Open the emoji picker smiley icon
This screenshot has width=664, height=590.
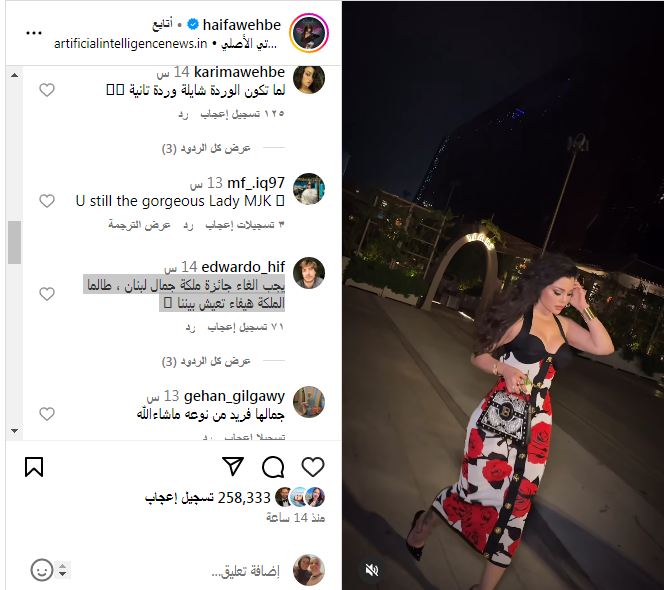click(42, 570)
